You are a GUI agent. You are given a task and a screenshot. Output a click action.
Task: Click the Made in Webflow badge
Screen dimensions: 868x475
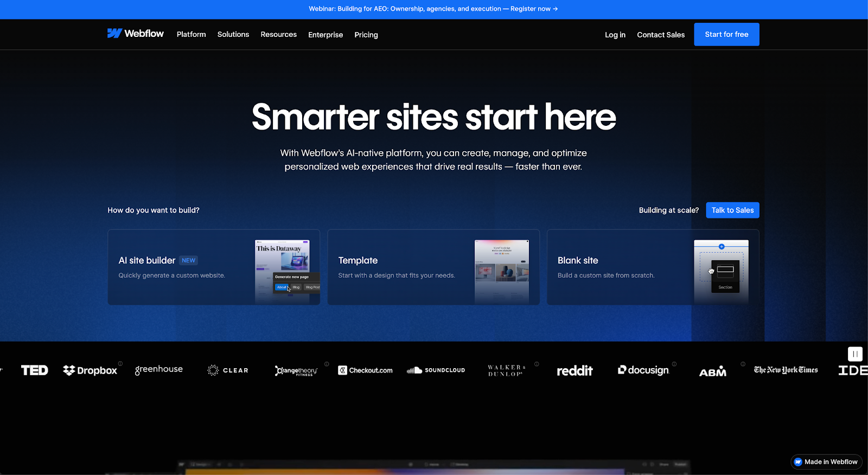[x=826, y=462]
